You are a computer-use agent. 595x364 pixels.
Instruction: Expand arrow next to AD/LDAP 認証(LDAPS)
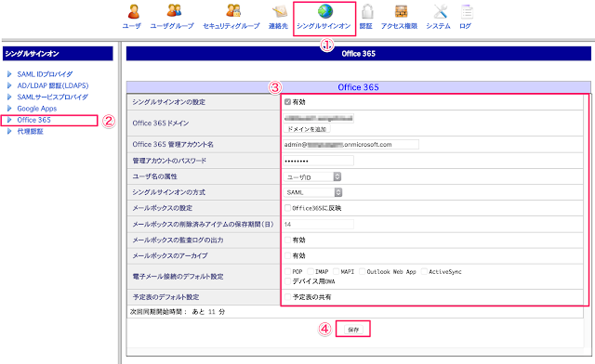[9, 85]
